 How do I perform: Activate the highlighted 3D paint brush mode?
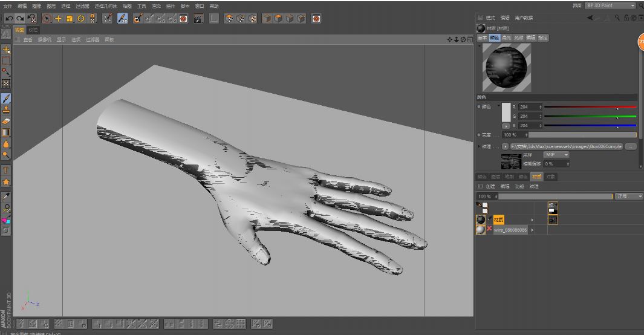(122, 19)
